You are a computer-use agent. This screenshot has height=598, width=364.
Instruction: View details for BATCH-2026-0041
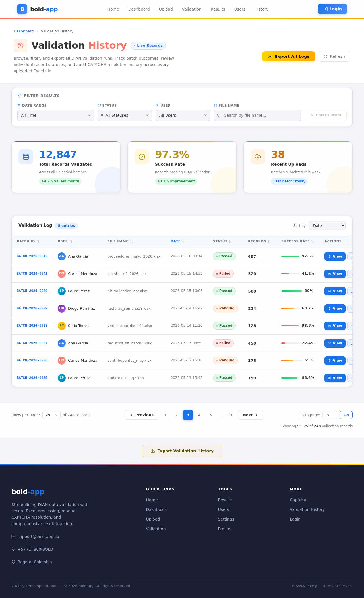[x=335, y=274]
